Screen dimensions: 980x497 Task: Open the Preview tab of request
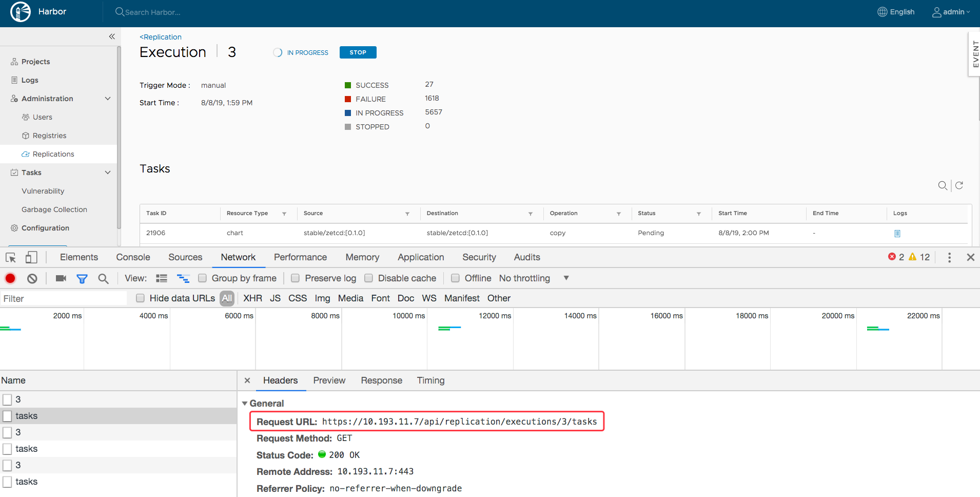coord(329,380)
